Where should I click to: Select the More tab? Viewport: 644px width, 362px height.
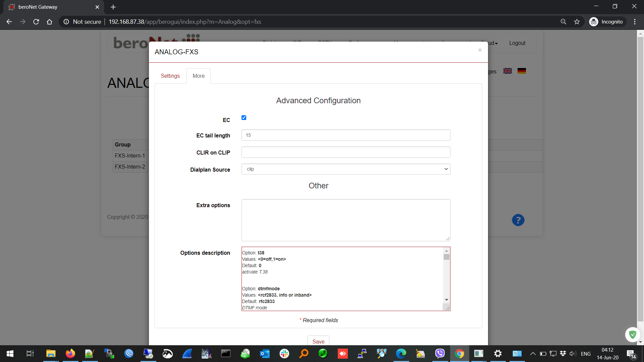coord(199,76)
